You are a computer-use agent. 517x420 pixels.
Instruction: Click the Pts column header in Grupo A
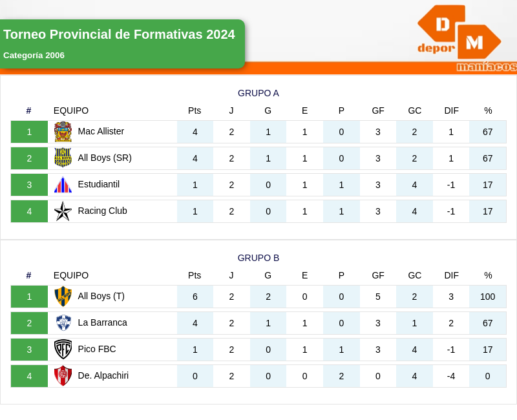tap(195, 110)
